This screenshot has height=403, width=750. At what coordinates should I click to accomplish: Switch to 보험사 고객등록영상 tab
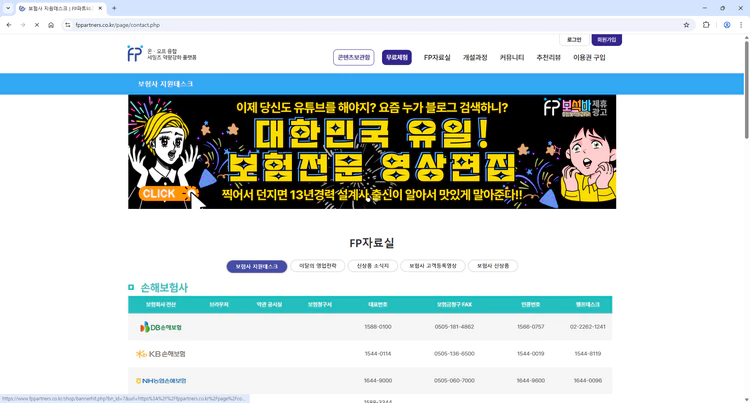tap(432, 266)
